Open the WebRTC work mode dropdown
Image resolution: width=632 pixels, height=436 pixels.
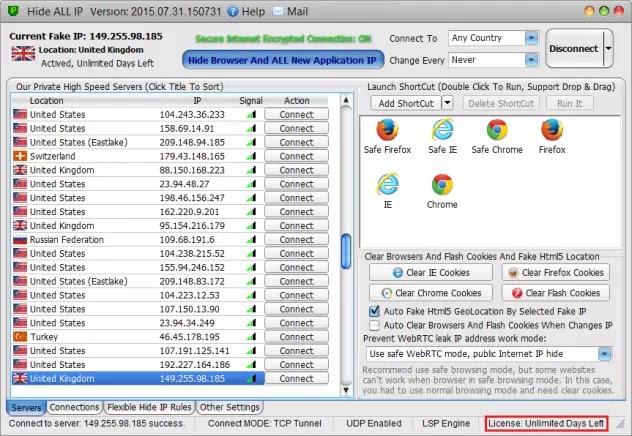tap(605, 354)
